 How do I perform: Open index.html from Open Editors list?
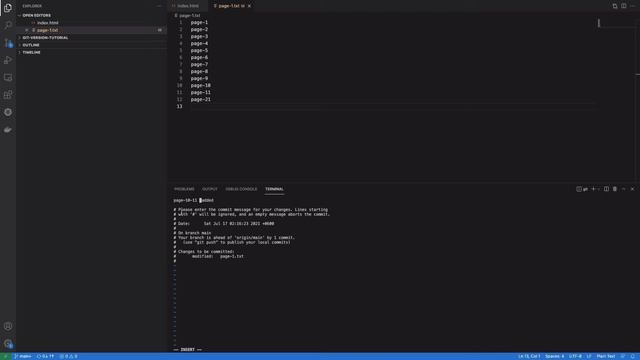[48, 23]
